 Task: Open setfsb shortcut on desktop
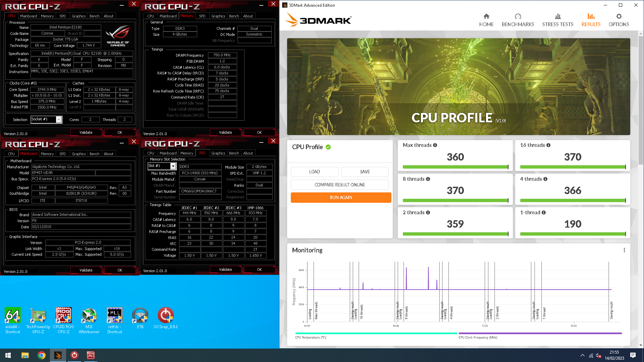pyautogui.click(x=114, y=320)
